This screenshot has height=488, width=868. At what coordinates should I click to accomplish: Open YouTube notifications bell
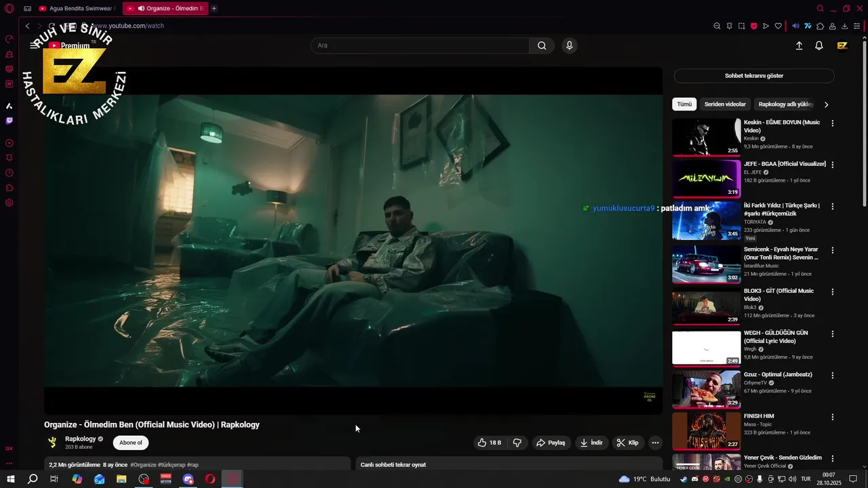click(x=819, y=45)
